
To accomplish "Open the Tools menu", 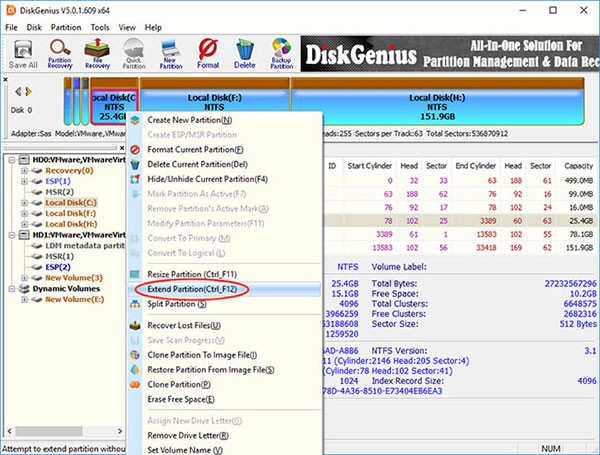I will tap(99, 25).
